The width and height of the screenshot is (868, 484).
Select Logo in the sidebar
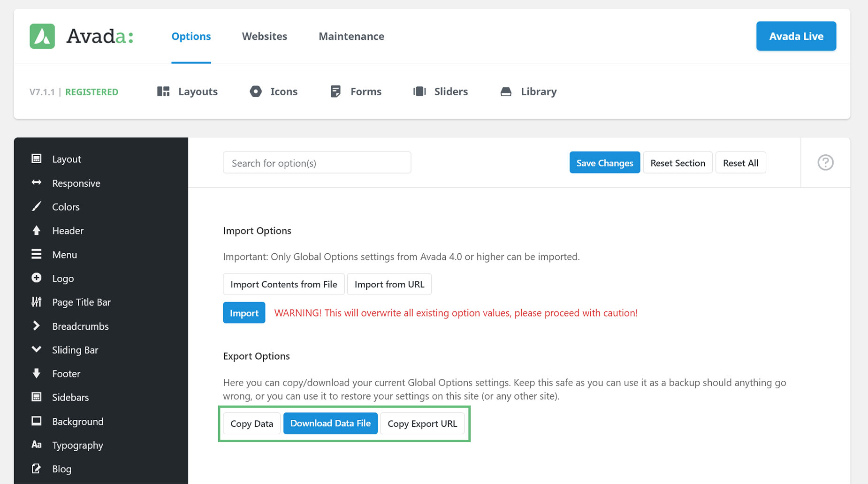pyautogui.click(x=63, y=279)
